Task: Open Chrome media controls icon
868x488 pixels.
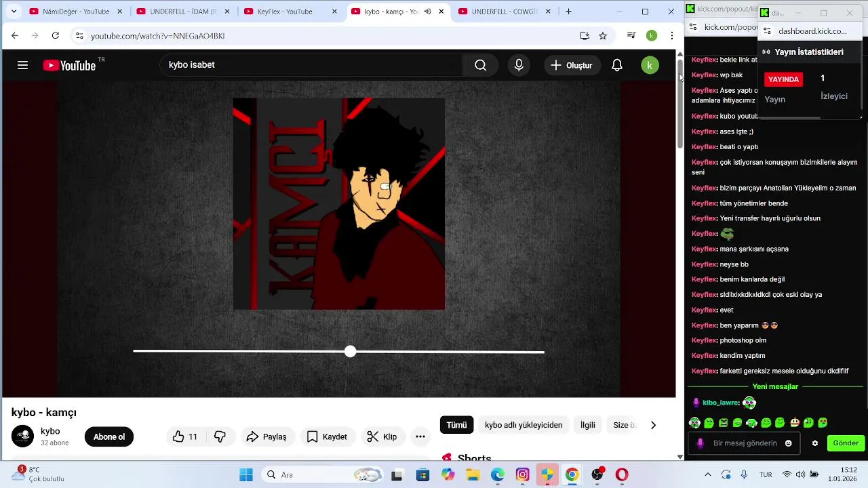Action: click(631, 35)
